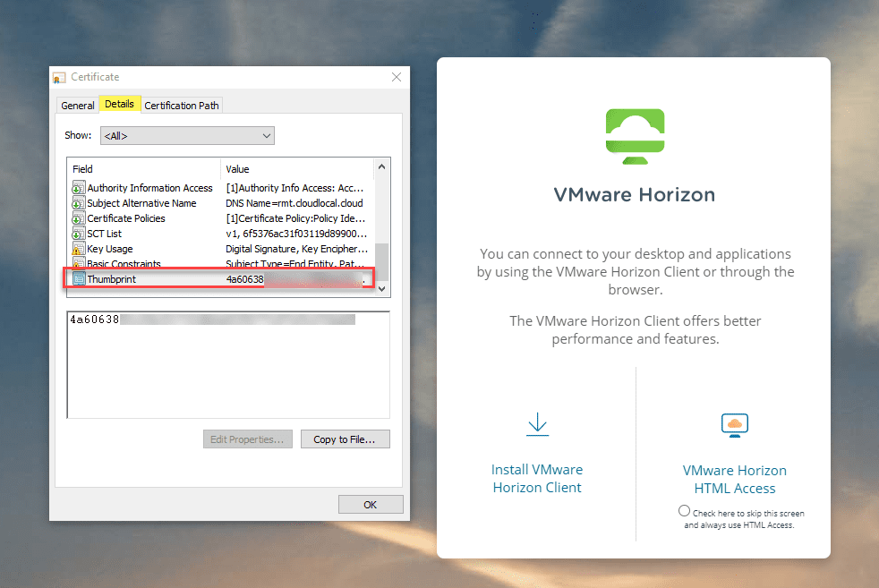Confirm the Certificate dialog with OK
The image size is (879, 588).
(371, 505)
